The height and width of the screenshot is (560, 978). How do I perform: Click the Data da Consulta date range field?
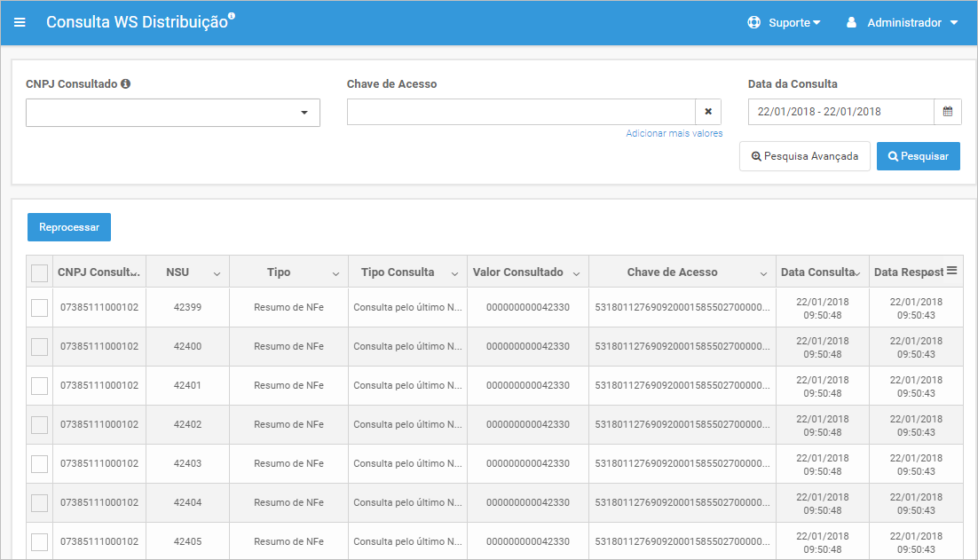[841, 112]
